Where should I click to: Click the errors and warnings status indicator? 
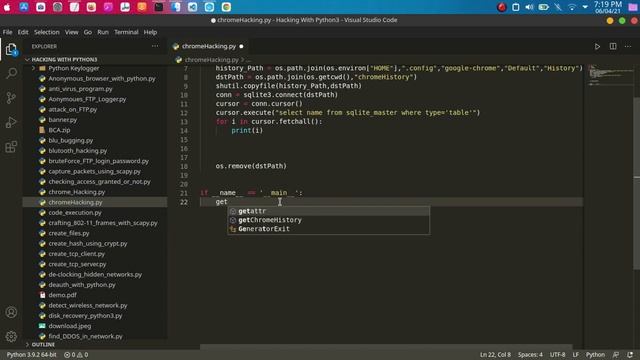76,355
